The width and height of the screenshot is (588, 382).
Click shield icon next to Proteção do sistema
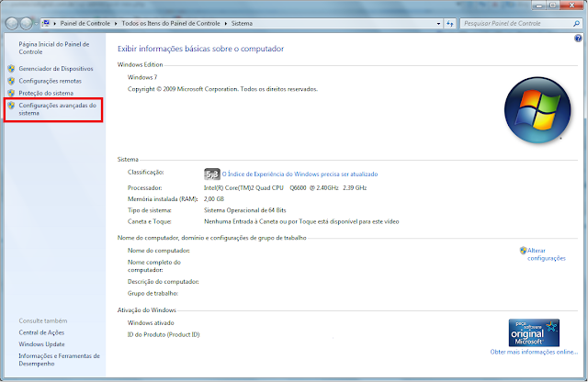coord(11,93)
